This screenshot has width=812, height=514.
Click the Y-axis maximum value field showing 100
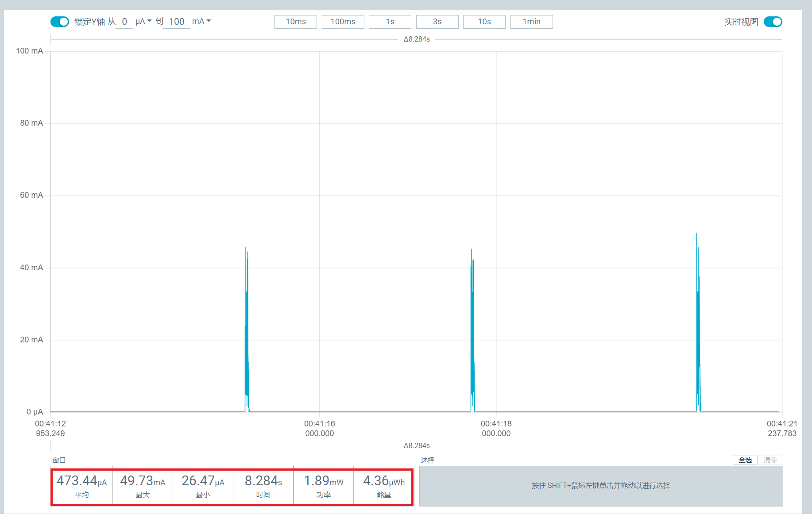[x=177, y=22]
